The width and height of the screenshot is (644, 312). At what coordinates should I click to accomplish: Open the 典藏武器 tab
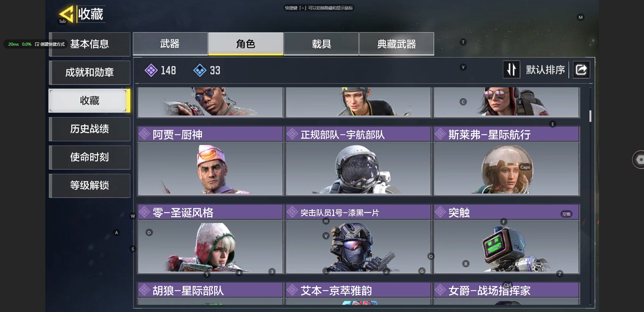pos(396,44)
